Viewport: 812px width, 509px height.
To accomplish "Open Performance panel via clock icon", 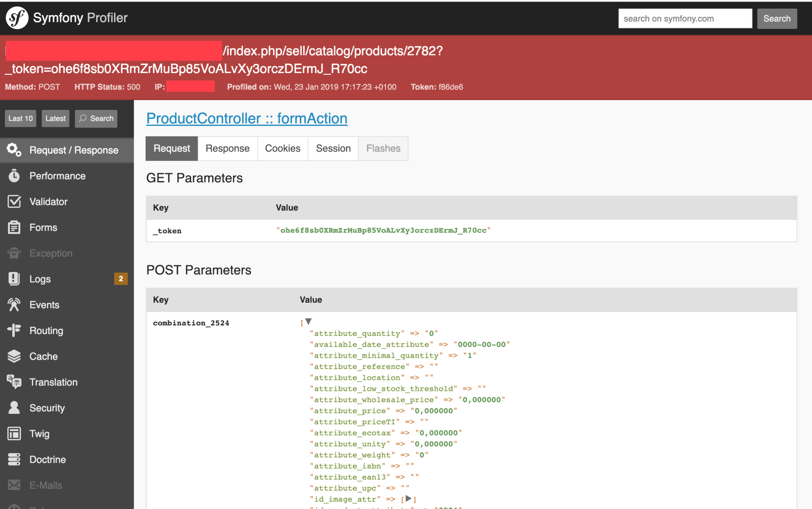I will pos(14,176).
